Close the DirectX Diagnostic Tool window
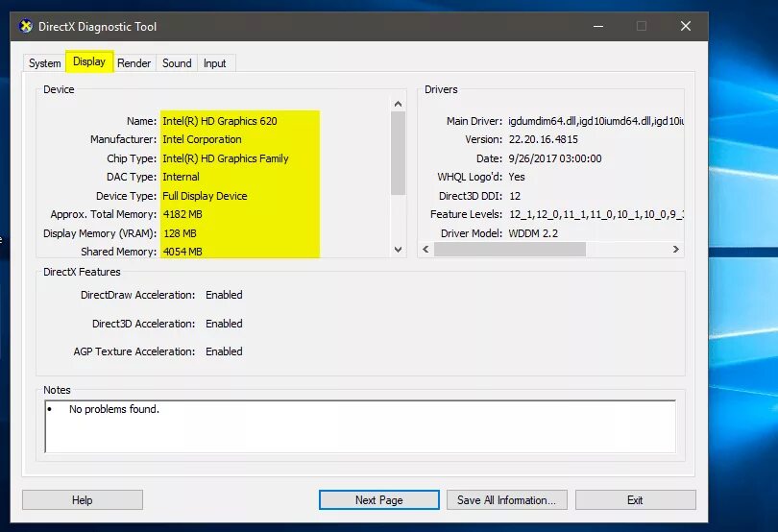Screen dimensions: 778x532 [x=686, y=26]
